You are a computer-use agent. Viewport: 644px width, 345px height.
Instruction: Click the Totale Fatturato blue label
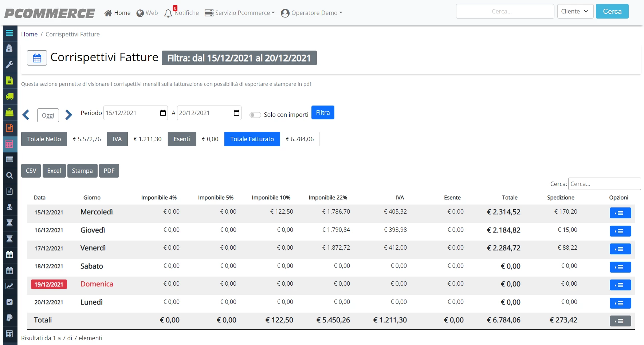252,139
